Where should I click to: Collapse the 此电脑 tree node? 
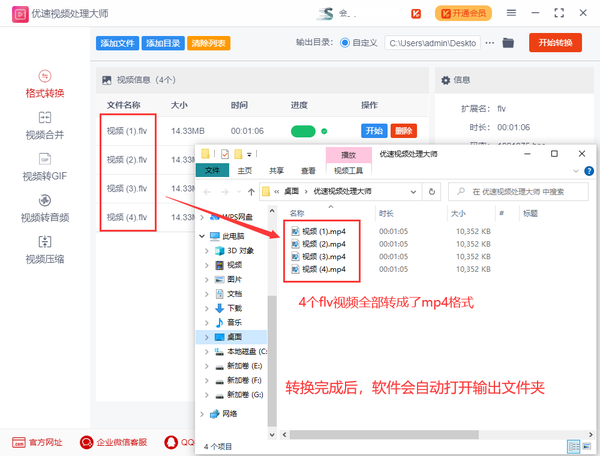tap(202, 236)
